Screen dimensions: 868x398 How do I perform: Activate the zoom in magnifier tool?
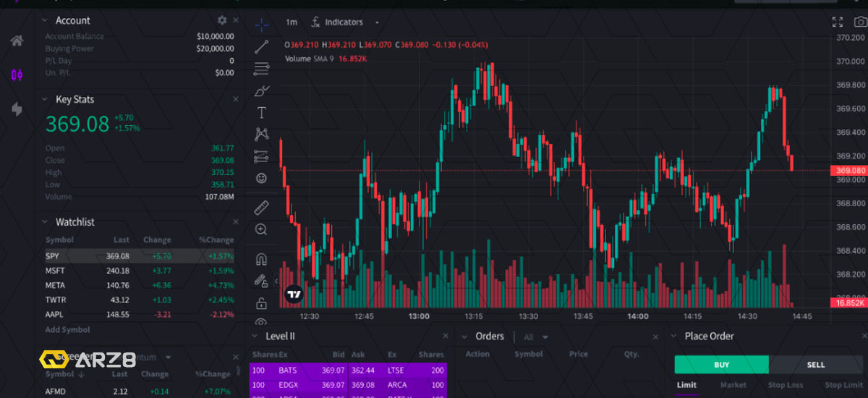pyautogui.click(x=261, y=229)
